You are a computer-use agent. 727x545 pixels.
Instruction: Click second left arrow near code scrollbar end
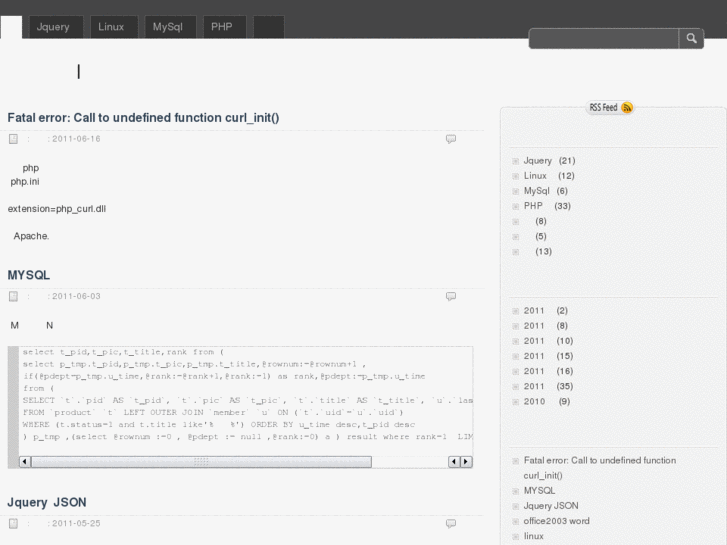click(x=454, y=462)
